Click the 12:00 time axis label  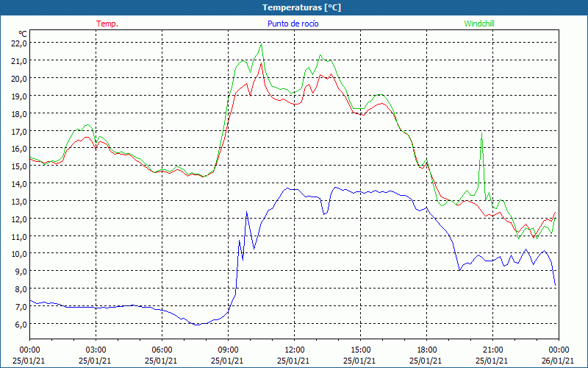coord(295,350)
